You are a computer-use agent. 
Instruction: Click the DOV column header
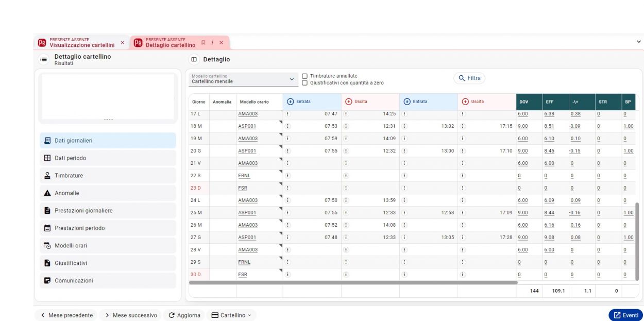coord(529,102)
